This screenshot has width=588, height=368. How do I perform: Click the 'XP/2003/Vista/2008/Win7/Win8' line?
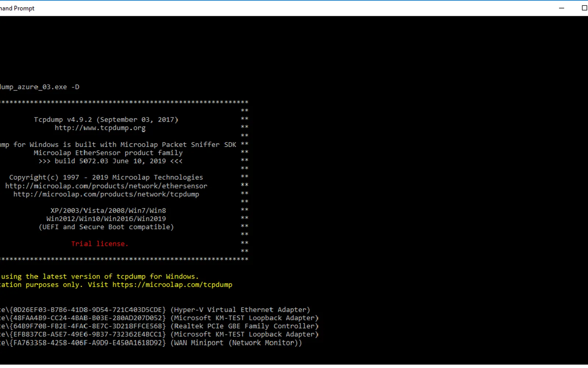(108, 210)
